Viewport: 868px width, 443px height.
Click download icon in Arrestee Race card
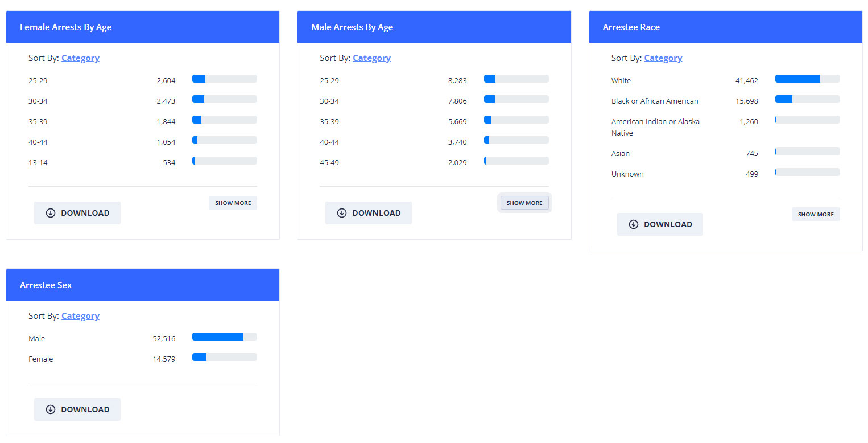tap(634, 224)
